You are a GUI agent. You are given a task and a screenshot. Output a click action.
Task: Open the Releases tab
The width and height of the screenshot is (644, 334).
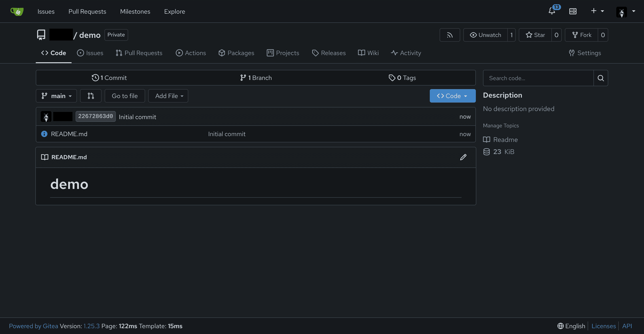click(x=328, y=53)
